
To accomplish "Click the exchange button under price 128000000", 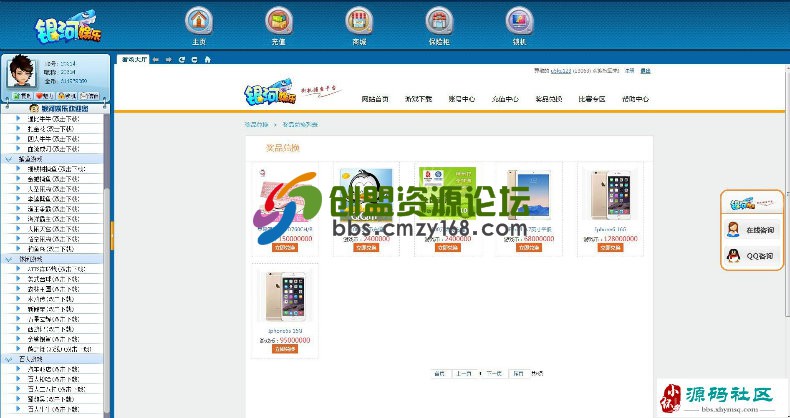I will pos(611,248).
